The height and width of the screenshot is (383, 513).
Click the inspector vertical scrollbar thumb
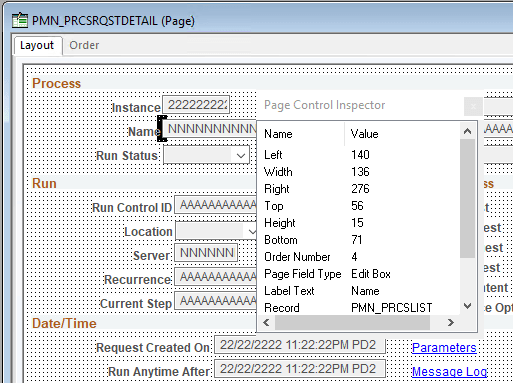[x=467, y=198]
